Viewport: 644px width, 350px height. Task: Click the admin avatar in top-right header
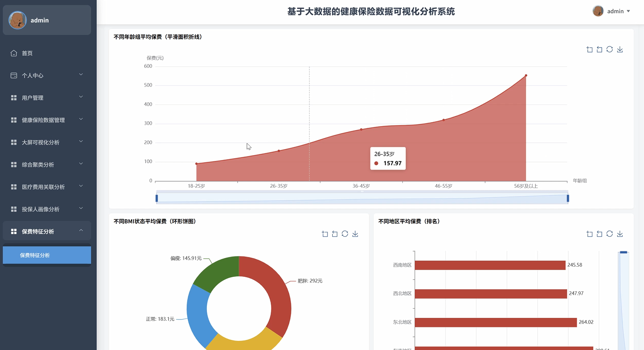point(598,11)
